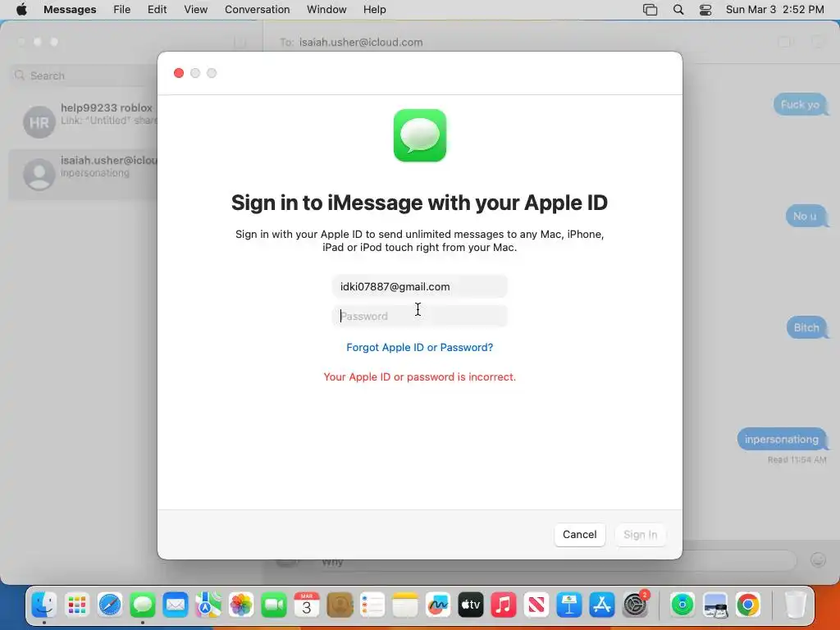The image size is (840, 630).
Task: Open Mail from the dock
Action: point(176,605)
